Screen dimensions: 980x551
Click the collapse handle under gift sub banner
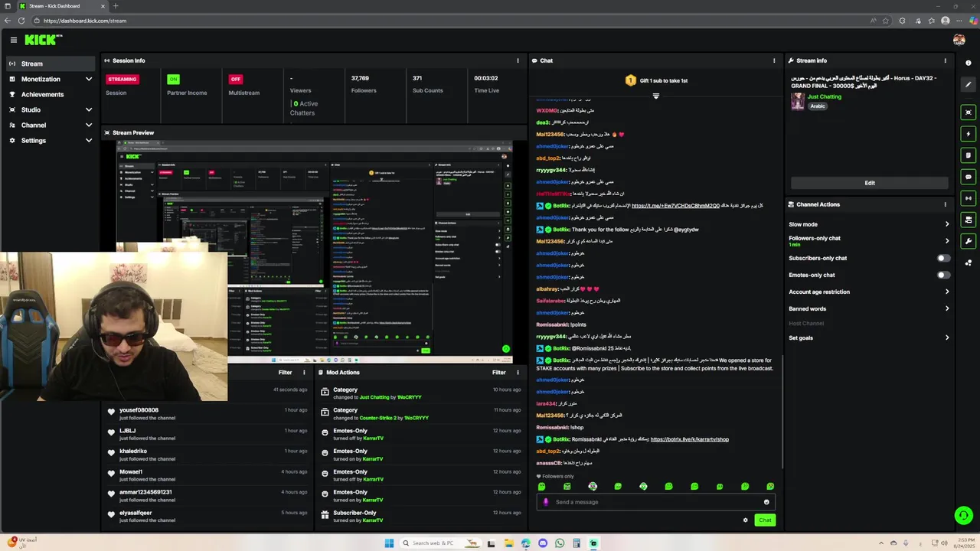pos(655,96)
